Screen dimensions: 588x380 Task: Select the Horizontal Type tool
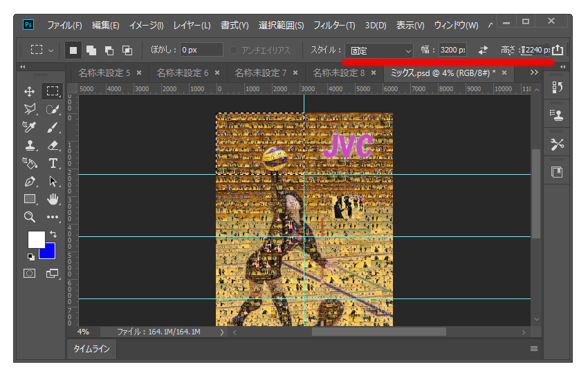tap(53, 163)
